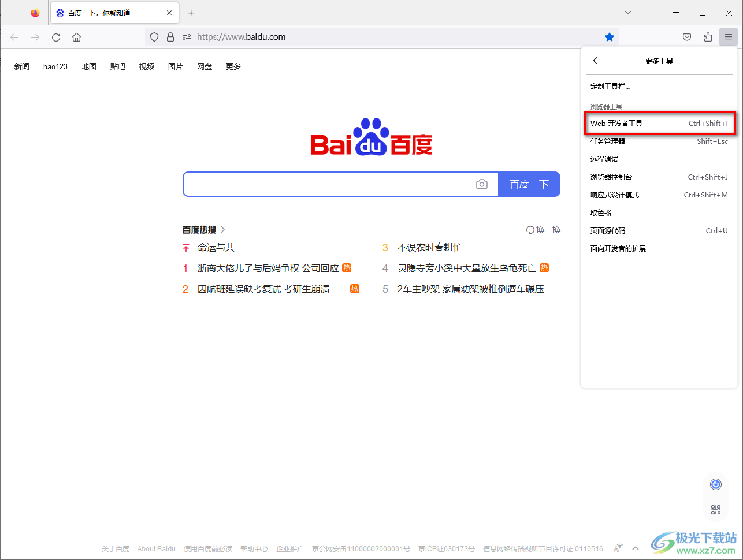This screenshot has width=743, height=560.
Task: Open hot search 命运与共
Action: point(216,248)
